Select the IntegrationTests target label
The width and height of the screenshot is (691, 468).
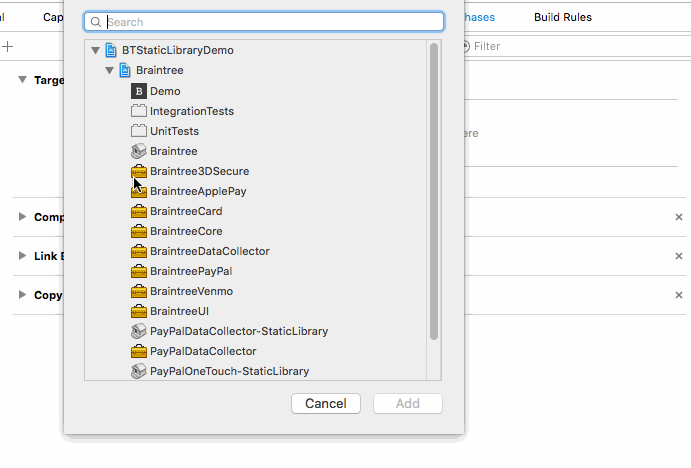coord(192,111)
